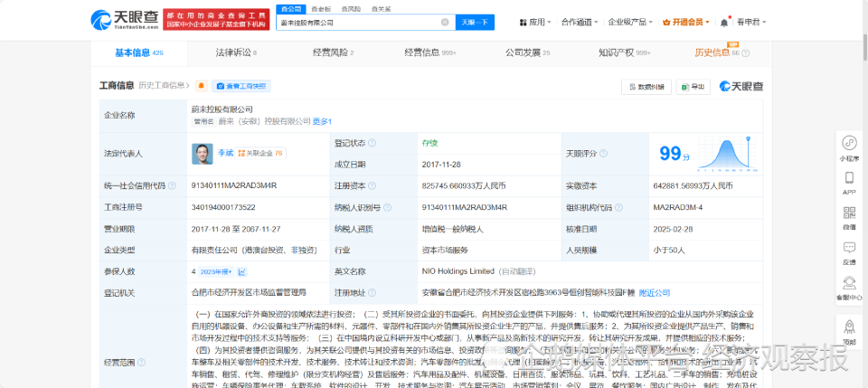This screenshot has width=868, height=388.
Task: Click the 导出 export button
Action: [693, 86]
